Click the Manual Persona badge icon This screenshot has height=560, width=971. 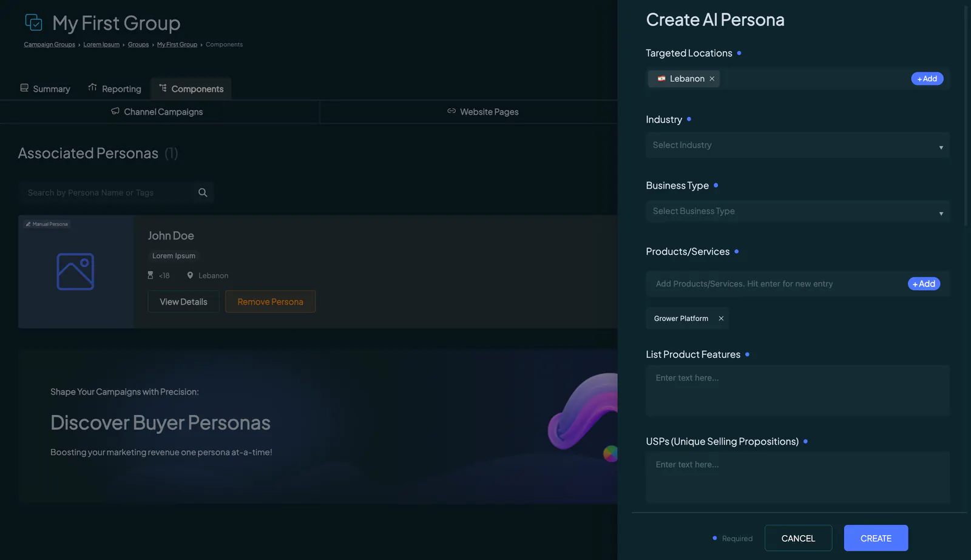[x=28, y=224]
